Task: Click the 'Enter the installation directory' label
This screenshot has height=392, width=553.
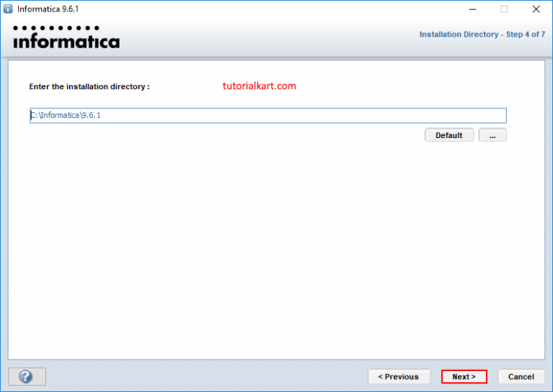Action: pos(89,86)
